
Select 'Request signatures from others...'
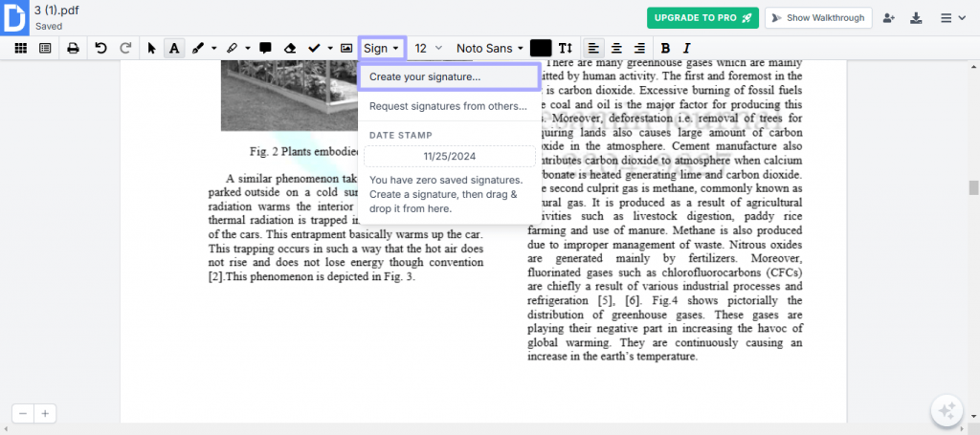pyautogui.click(x=448, y=106)
